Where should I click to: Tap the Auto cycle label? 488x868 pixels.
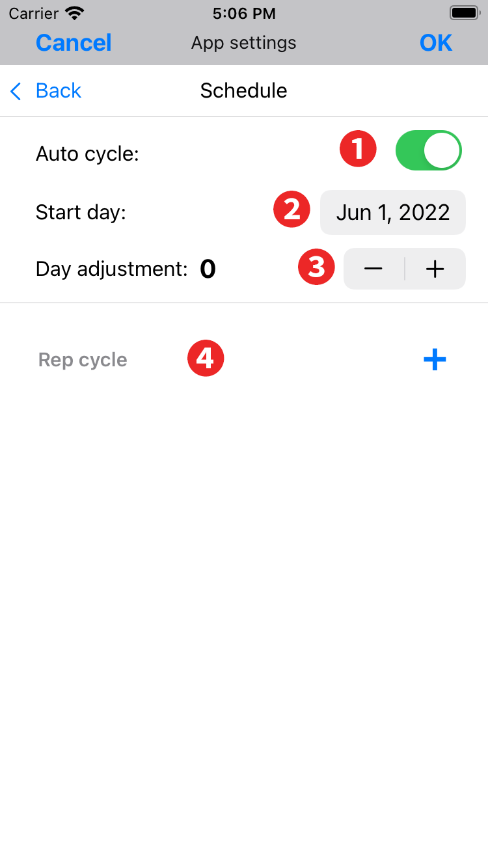tap(87, 154)
